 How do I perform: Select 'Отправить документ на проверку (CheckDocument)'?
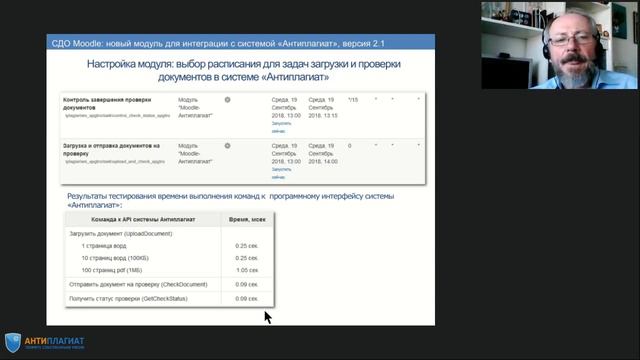(138, 284)
